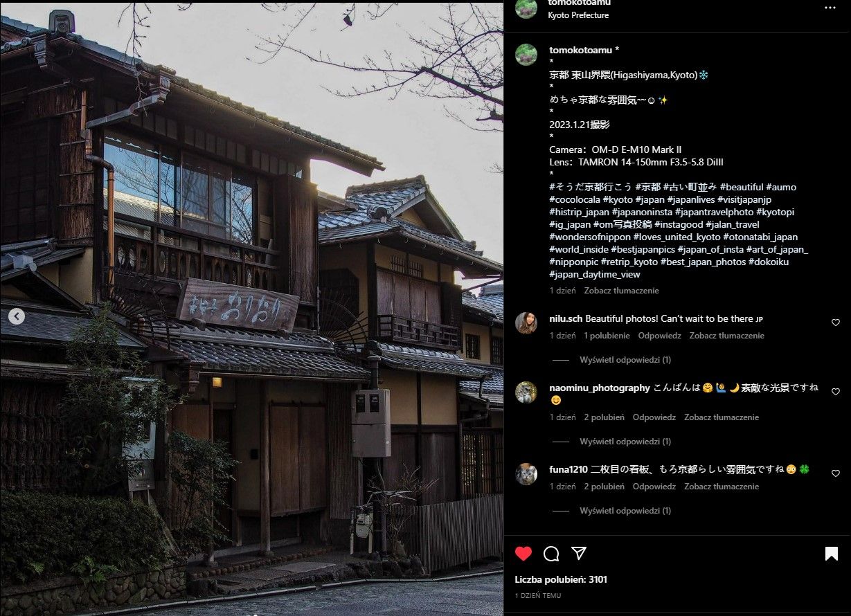
Task: Open the three-dots more options menu
Action: (x=830, y=8)
